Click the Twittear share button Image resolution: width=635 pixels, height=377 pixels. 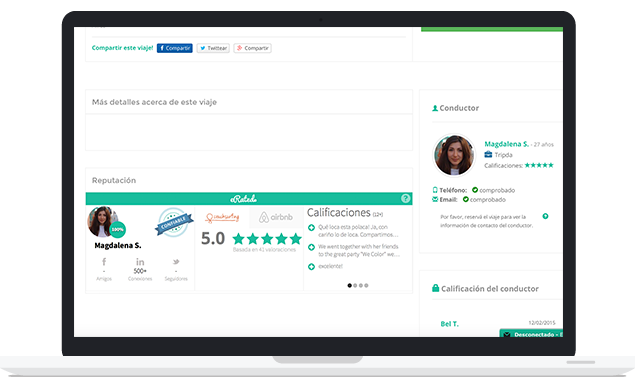[213, 48]
